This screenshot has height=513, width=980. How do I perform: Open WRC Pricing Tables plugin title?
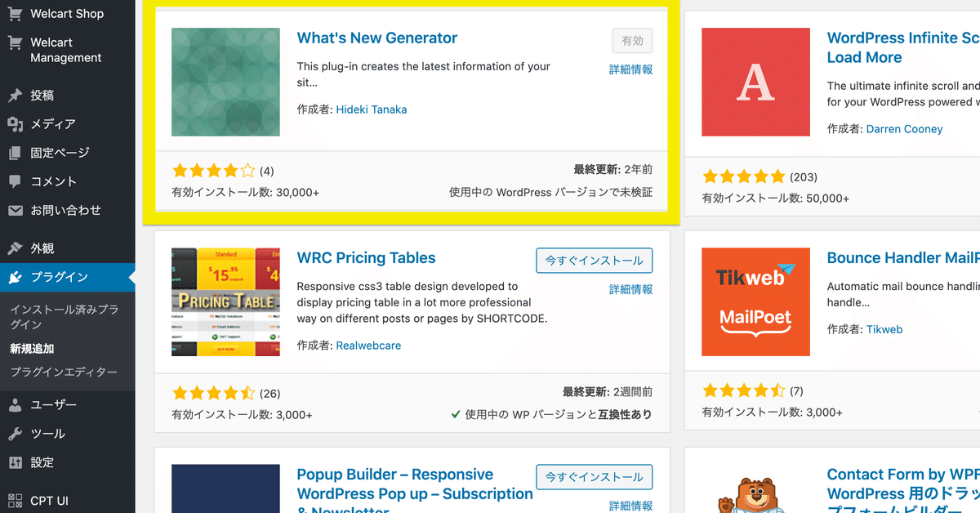[366, 258]
